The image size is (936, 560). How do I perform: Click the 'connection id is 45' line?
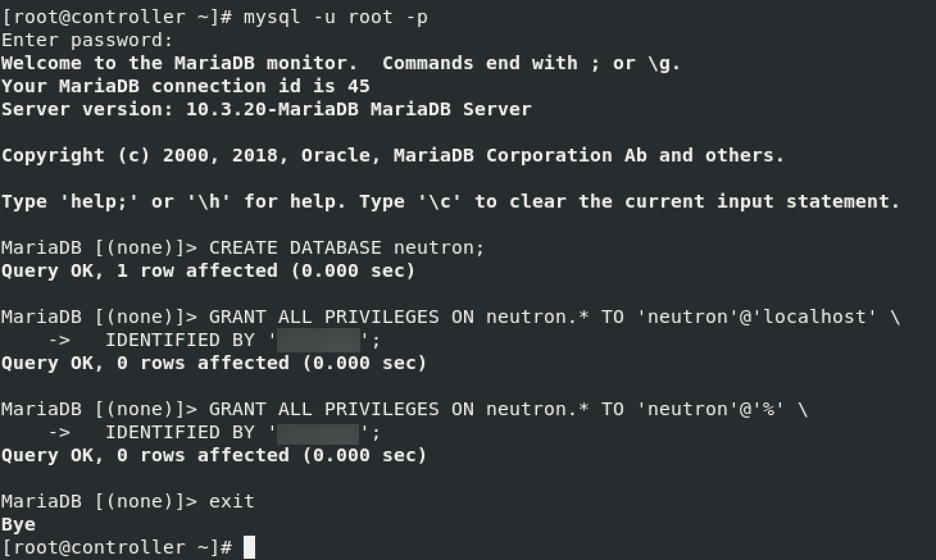185,86
